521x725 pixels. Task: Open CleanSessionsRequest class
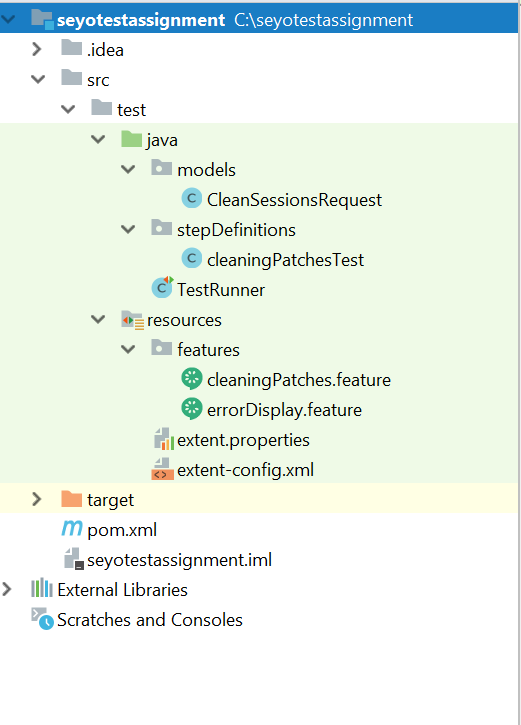point(294,200)
